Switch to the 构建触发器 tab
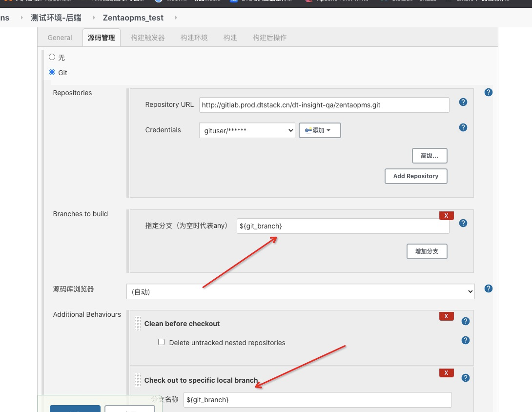The width and height of the screenshot is (532, 412). click(147, 38)
